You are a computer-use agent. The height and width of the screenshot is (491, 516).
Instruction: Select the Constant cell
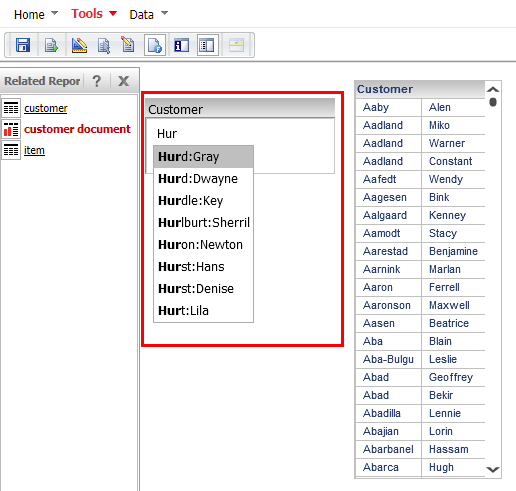point(453,161)
